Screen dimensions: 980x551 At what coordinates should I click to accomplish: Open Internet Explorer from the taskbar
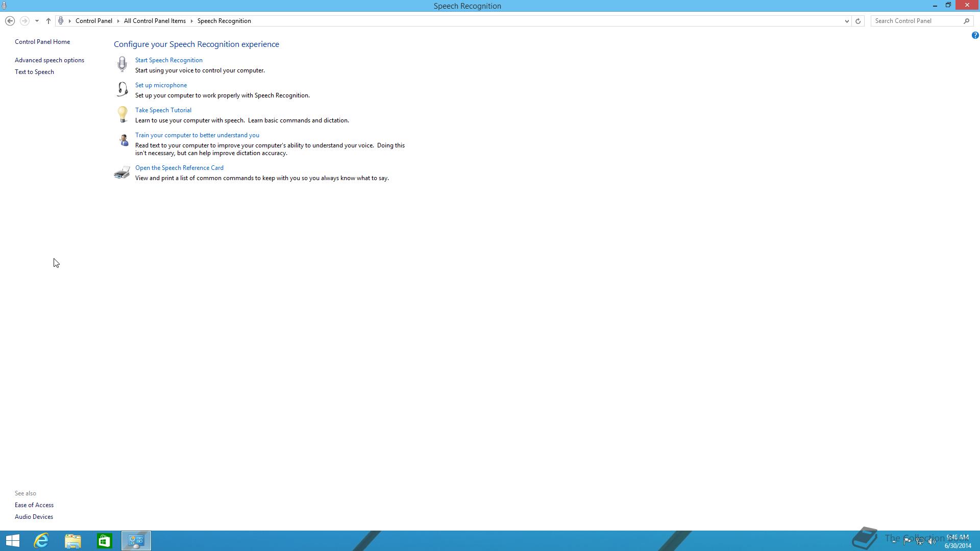41,540
